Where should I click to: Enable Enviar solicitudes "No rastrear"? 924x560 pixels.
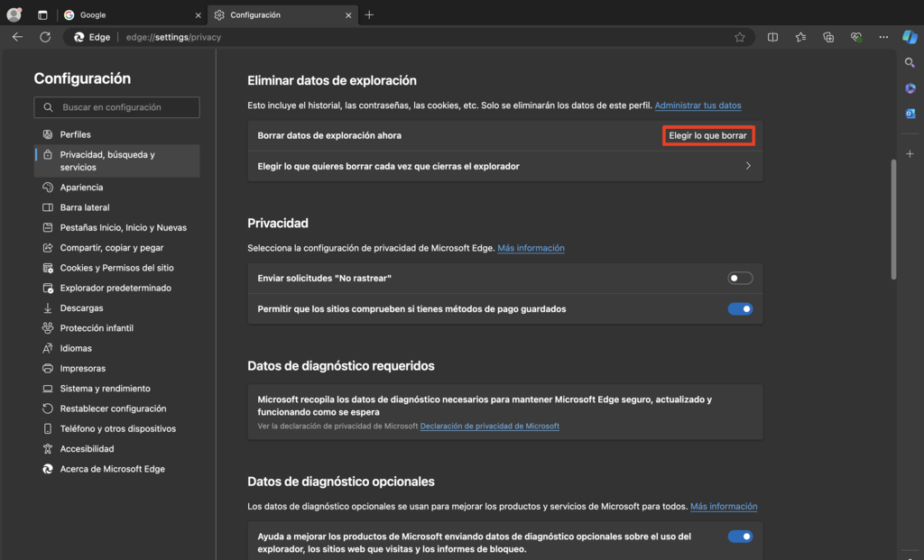coord(740,278)
